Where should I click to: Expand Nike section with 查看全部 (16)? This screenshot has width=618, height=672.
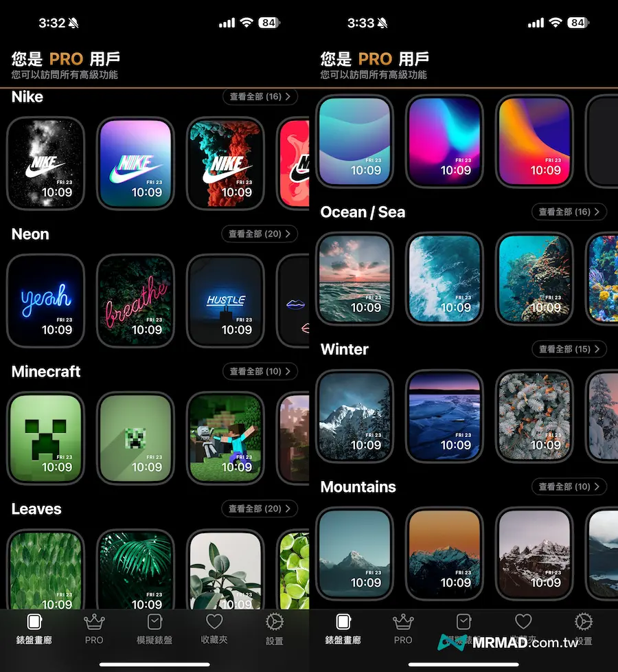pyautogui.click(x=260, y=97)
